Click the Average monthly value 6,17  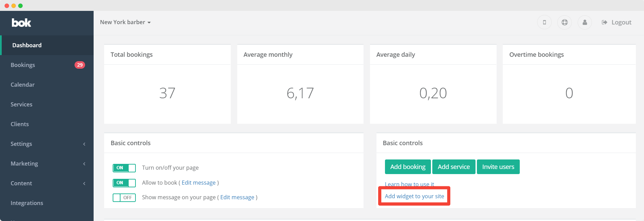click(300, 93)
